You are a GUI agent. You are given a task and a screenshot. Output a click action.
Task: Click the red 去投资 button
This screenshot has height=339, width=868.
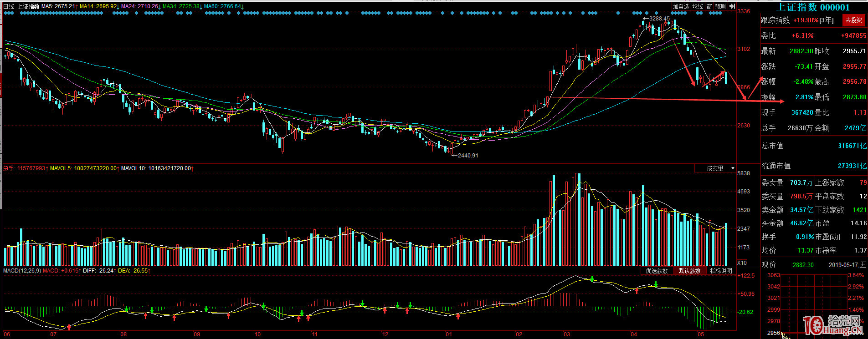click(853, 20)
